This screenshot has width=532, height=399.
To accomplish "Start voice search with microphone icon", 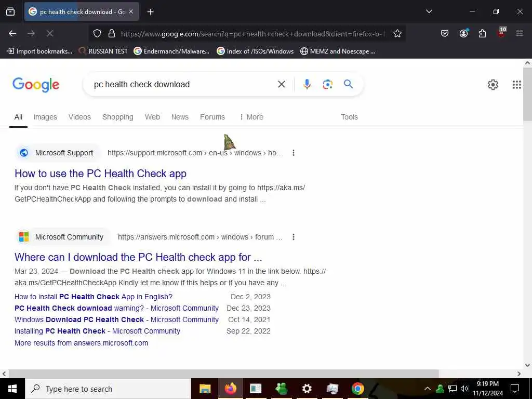I will point(307,84).
